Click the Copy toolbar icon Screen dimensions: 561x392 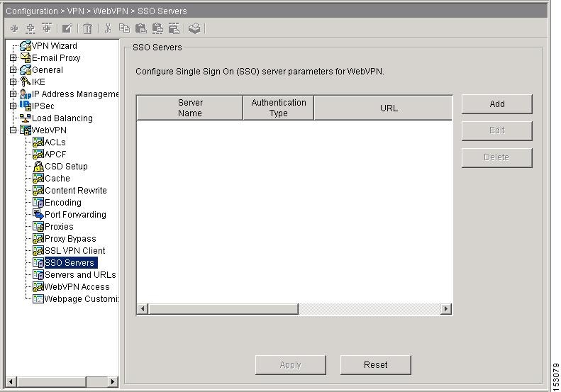pos(124,28)
